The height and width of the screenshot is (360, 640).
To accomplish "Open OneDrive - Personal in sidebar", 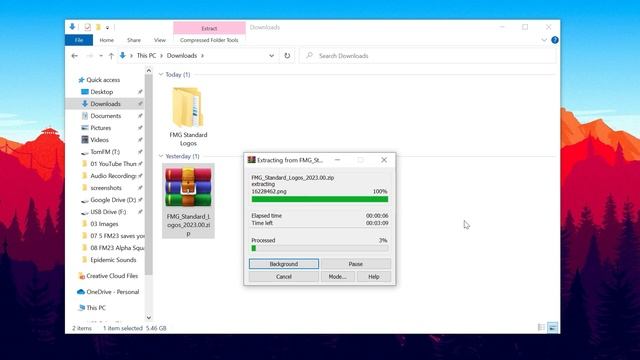I will click(113, 292).
